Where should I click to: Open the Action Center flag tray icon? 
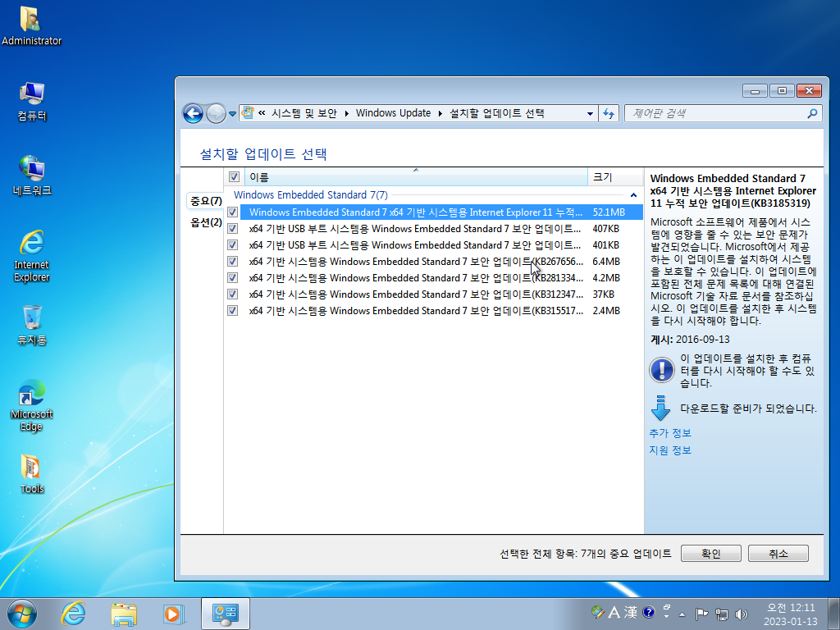coord(701,614)
